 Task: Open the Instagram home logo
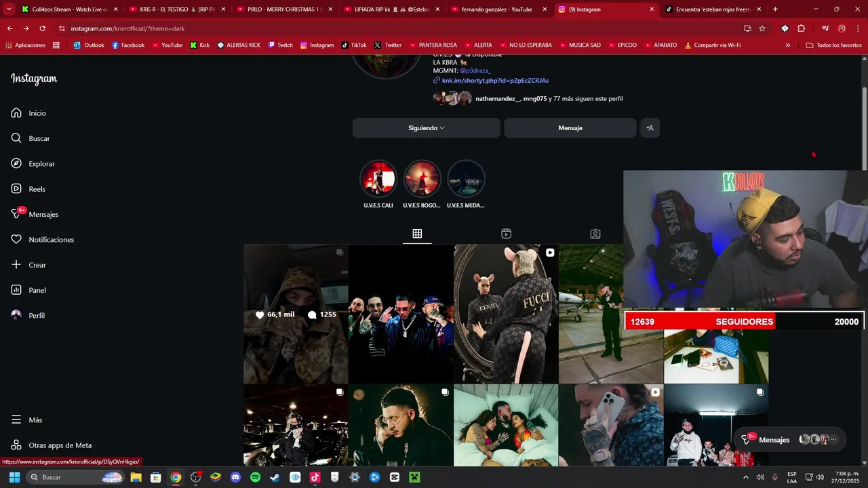click(34, 79)
